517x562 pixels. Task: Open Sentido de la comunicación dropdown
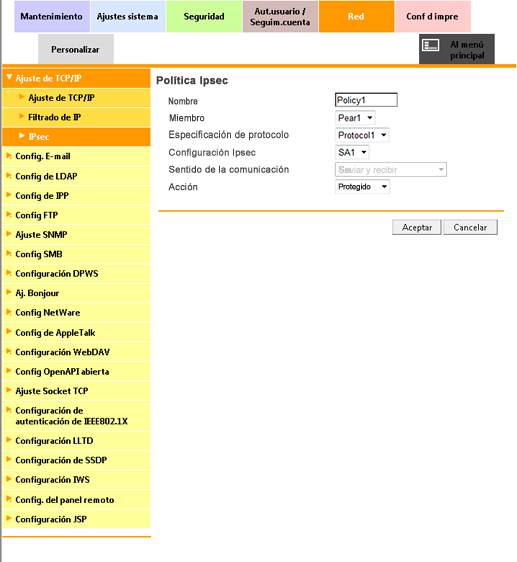pyautogui.click(x=391, y=170)
